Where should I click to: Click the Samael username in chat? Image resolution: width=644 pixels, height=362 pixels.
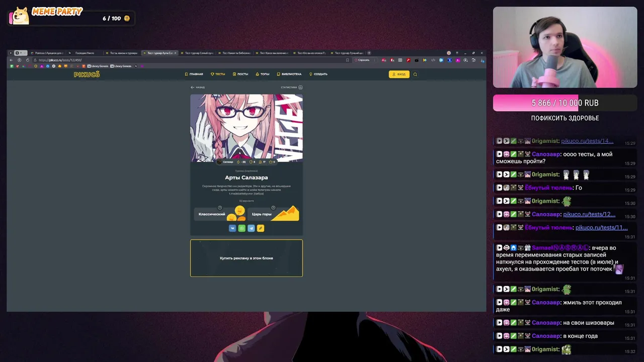click(x=560, y=248)
